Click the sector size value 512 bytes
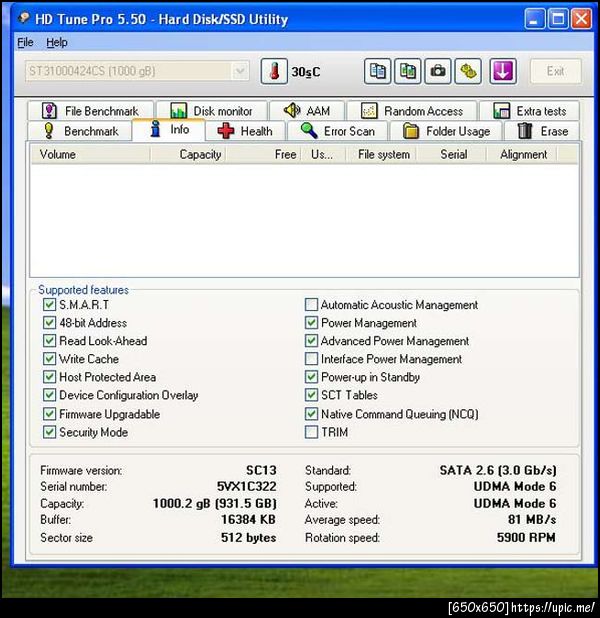 pyautogui.click(x=248, y=538)
